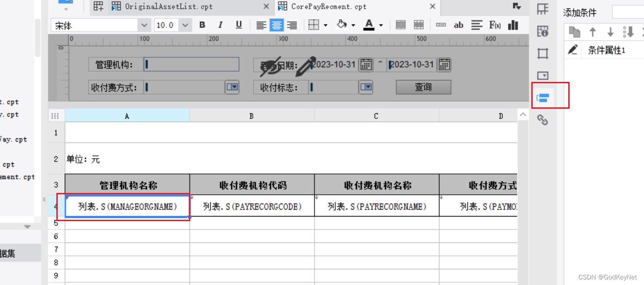Move the condition up with the up arrow
This screenshot has height=285, width=644.
[x=593, y=32]
